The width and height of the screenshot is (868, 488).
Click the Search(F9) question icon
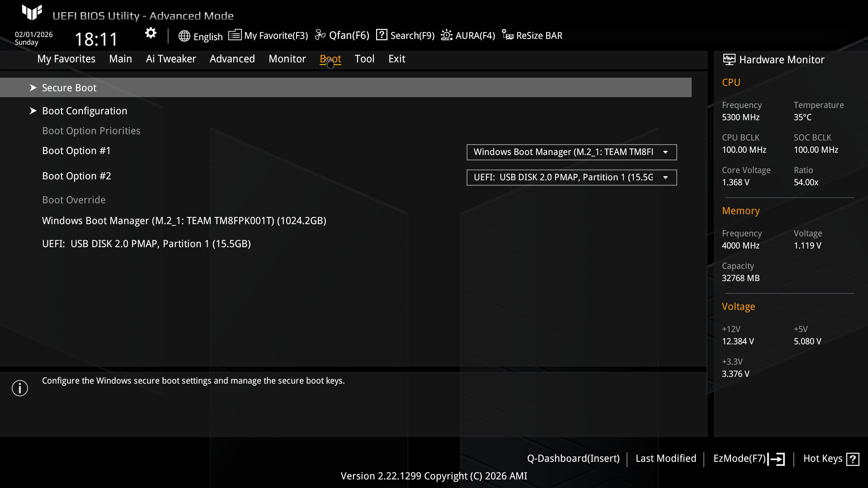point(382,35)
